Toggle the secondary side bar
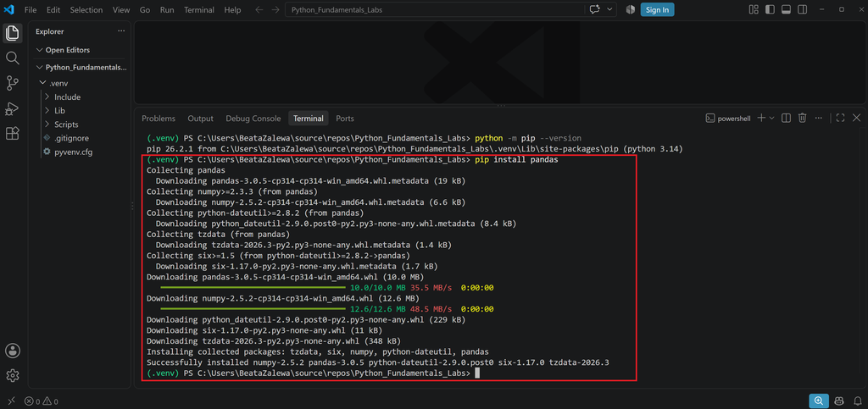Viewport: 868px width, 409px height. (802, 9)
